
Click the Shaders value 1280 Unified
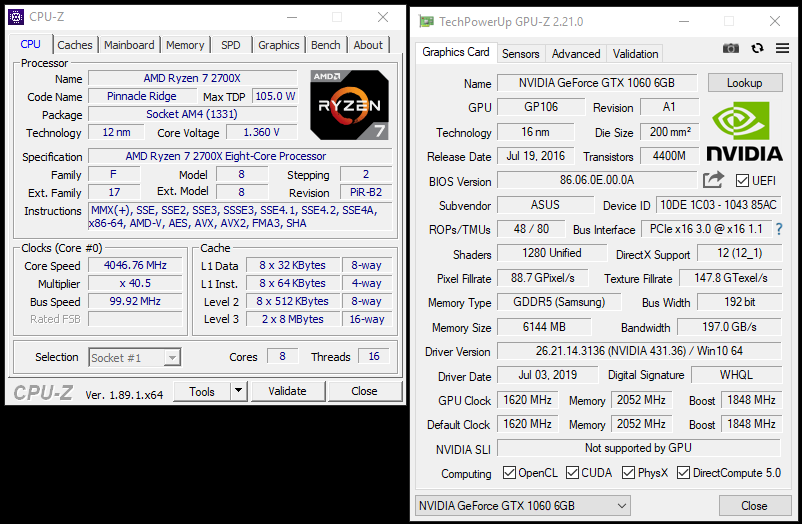pos(552,253)
